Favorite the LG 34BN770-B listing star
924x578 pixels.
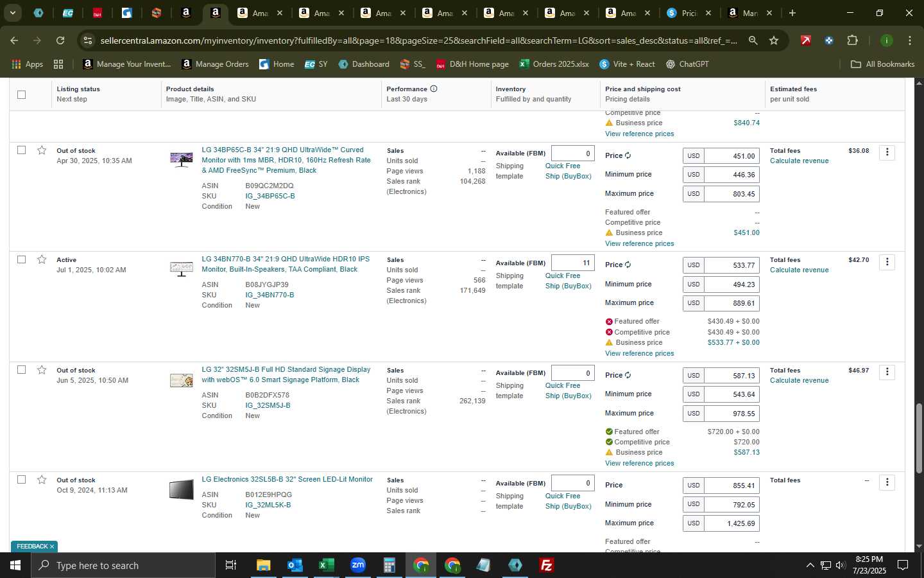(42, 259)
